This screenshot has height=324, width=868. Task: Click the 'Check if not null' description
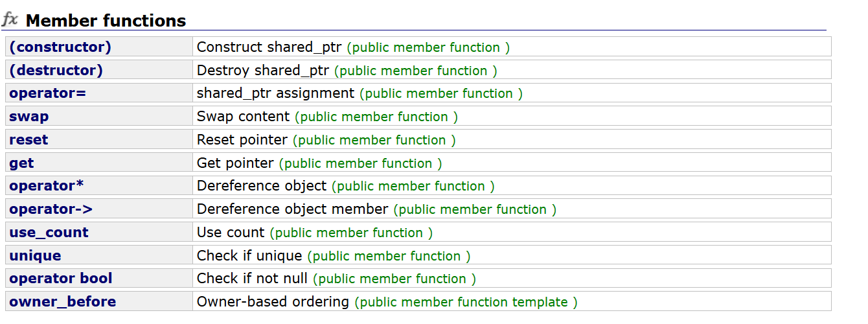click(x=252, y=279)
